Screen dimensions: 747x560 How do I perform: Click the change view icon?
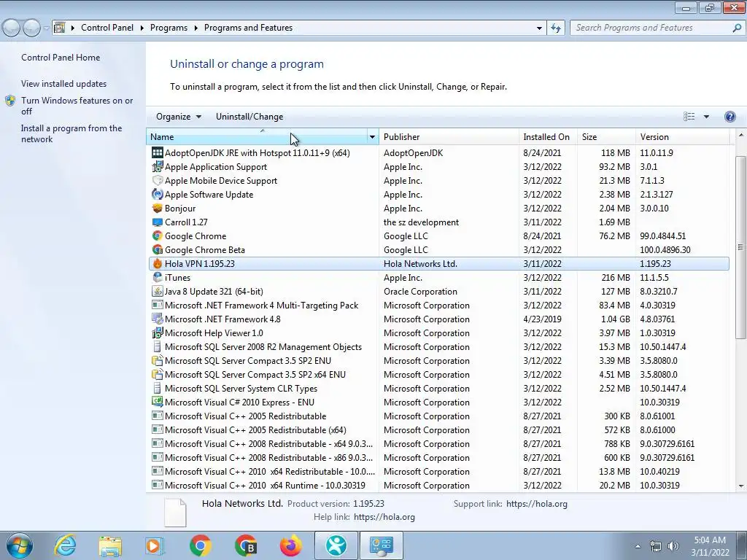(x=689, y=117)
